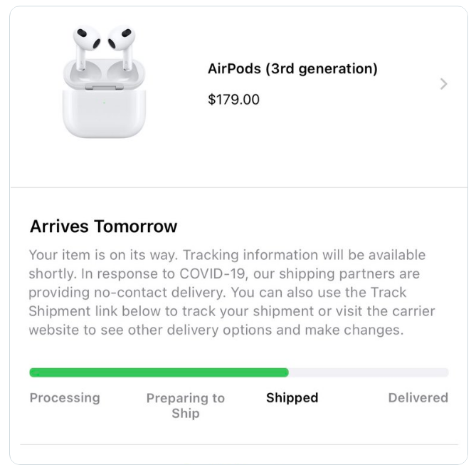The height and width of the screenshot is (470, 476).
Task: Click the Tracking information words in description
Action: click(x=237, y=255)
